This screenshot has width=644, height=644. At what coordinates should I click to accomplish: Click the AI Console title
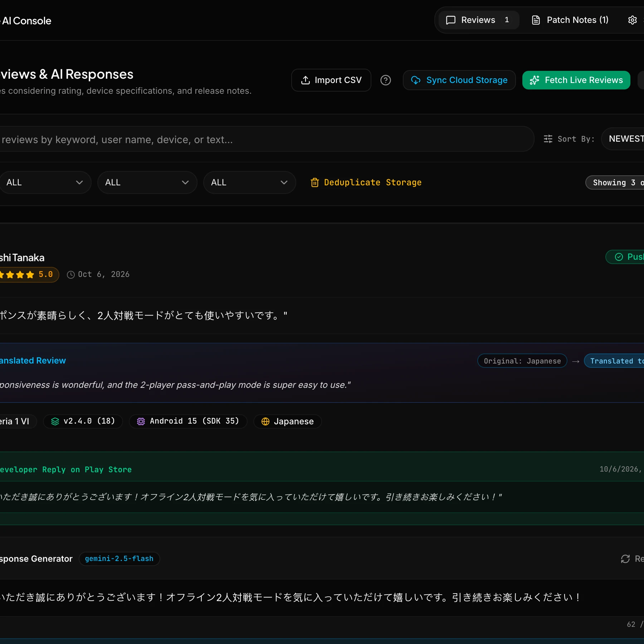tap(26, 21)
